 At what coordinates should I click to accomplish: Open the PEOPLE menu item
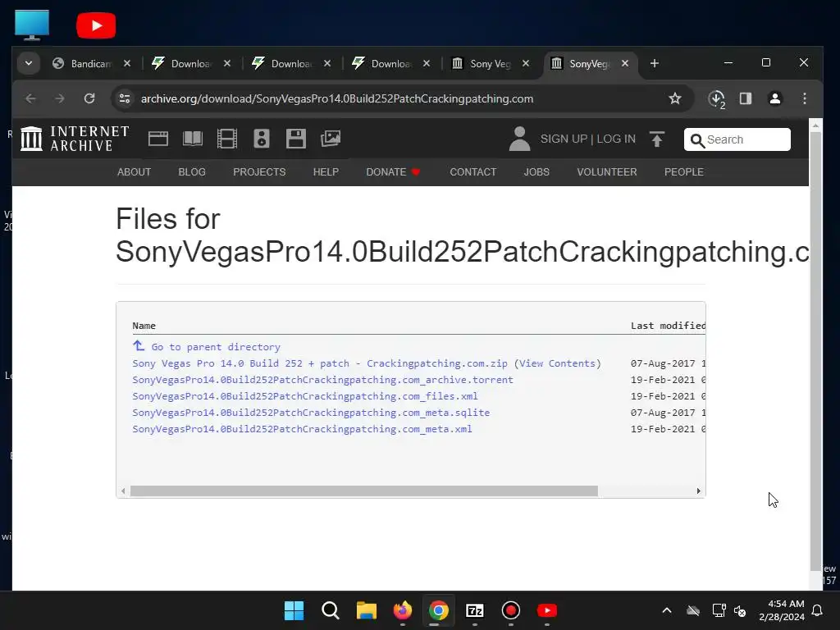pos(683,172)
